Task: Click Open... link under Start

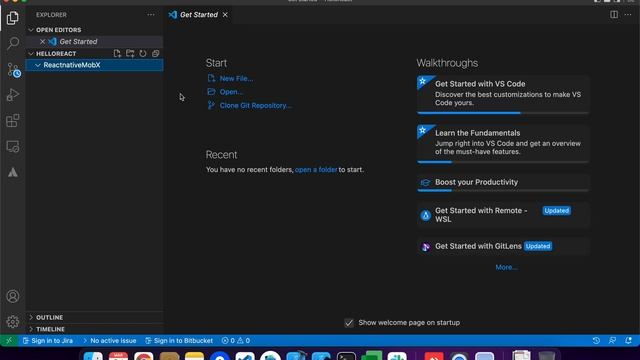Action: click(x=231, y=92)
